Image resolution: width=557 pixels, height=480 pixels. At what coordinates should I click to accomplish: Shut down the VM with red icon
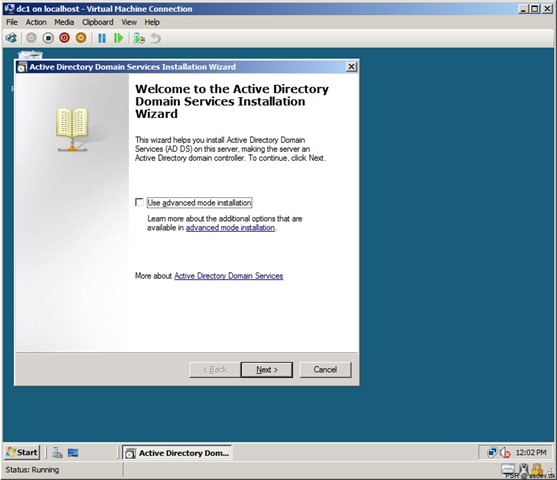pos(64,38)
